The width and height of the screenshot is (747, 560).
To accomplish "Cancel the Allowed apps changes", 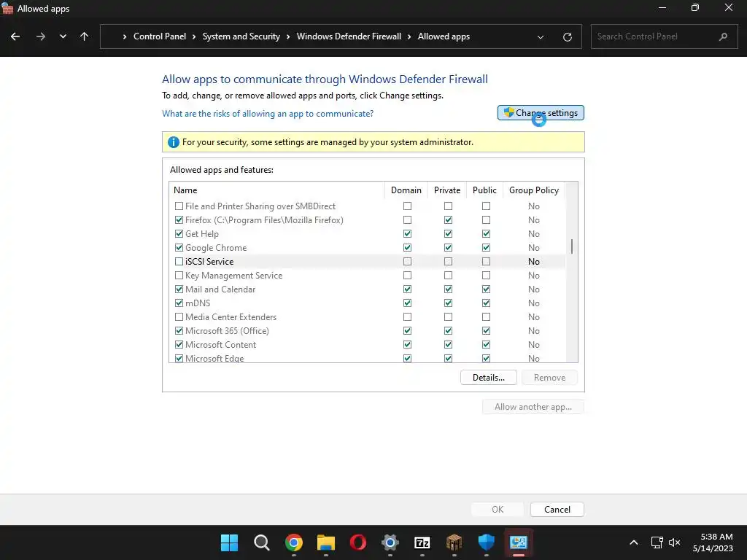I will 557,510.
